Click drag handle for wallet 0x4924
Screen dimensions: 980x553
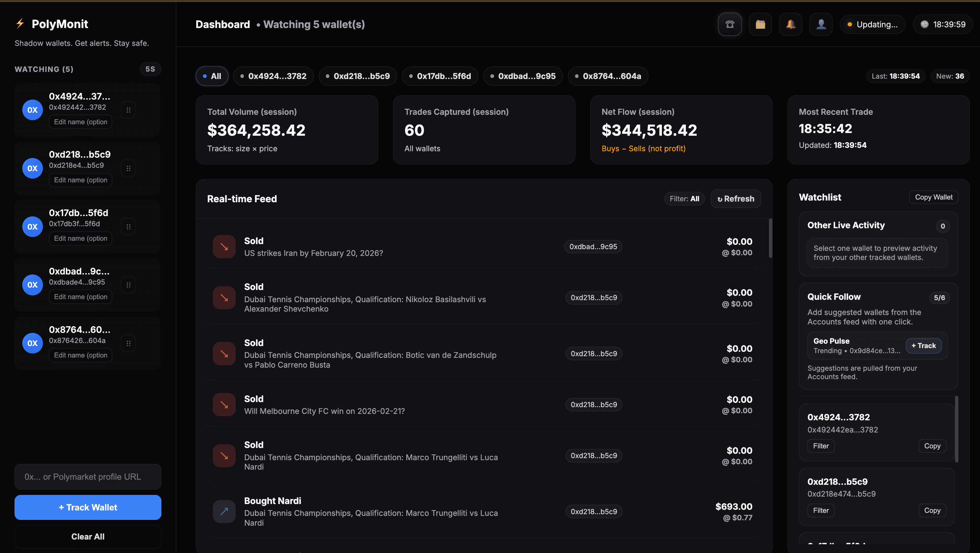click(128, 110)
